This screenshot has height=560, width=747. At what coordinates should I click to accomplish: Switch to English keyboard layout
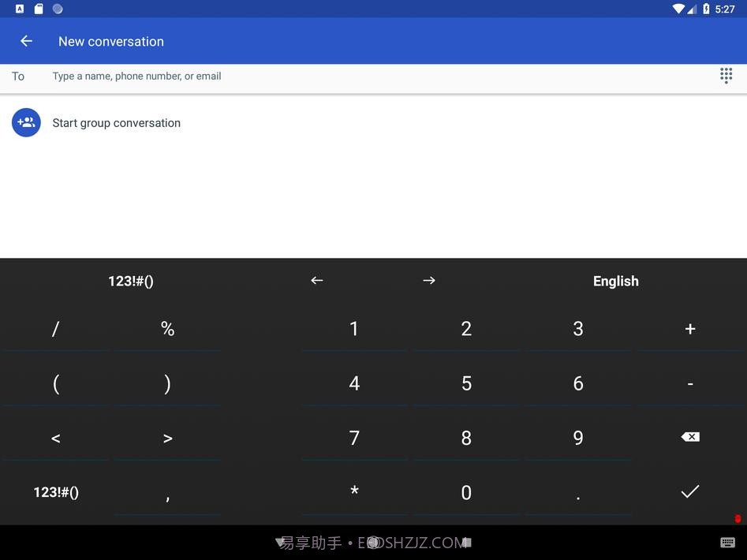click(615, 282)
